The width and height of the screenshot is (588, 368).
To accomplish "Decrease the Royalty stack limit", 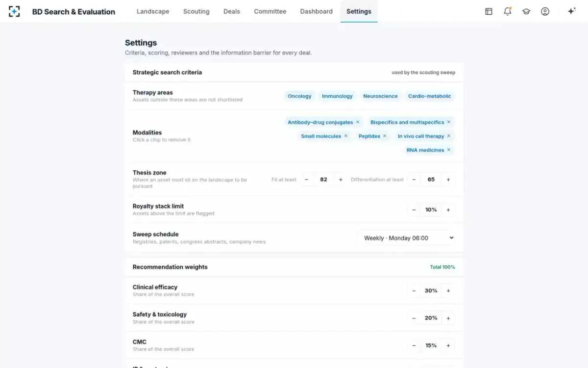I will 414,210.
